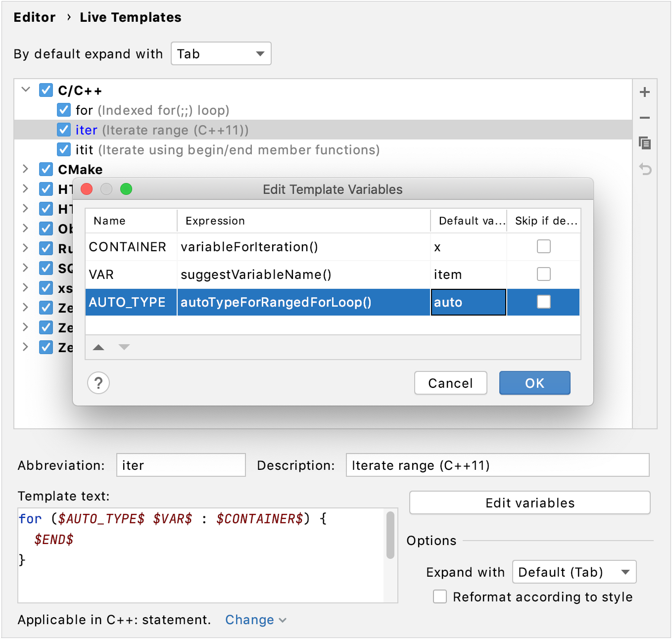Enable Reformat according to style
The width and height of the screenshot is (672, 639).
440,596
